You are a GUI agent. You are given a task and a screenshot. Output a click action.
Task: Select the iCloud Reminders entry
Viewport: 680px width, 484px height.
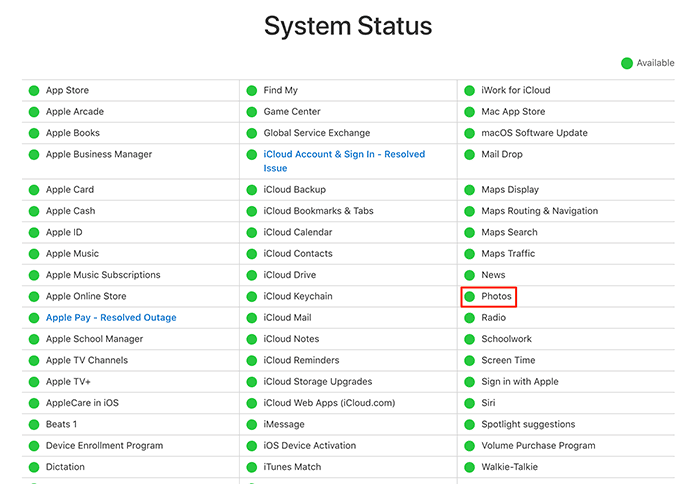click(301, 360)
